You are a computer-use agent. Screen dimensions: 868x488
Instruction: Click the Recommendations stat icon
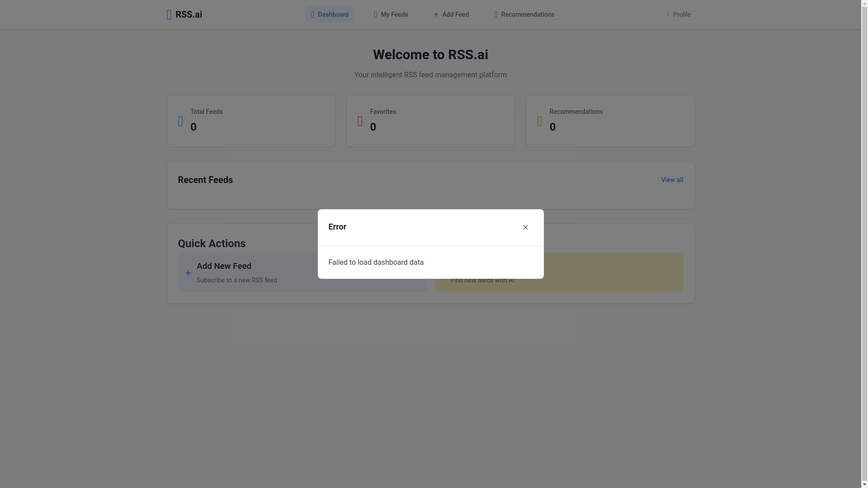point(539,121)
